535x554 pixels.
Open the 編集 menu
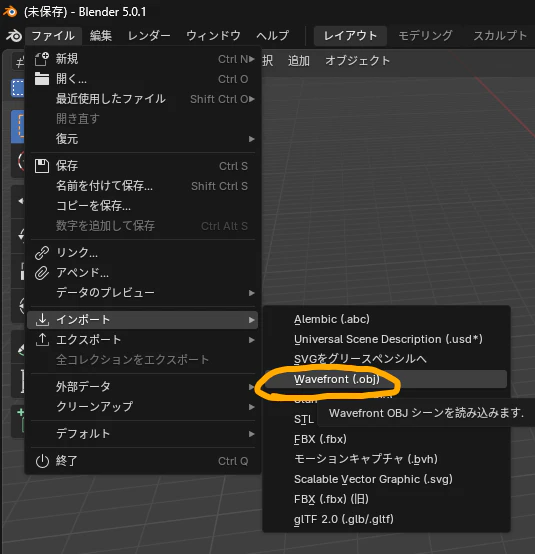click(101, 36)
